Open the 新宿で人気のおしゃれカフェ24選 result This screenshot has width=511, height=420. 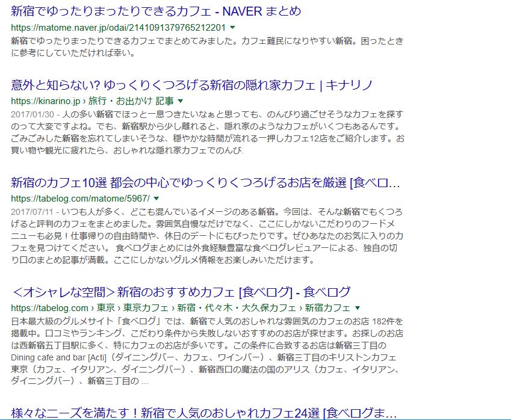point(204,413)
